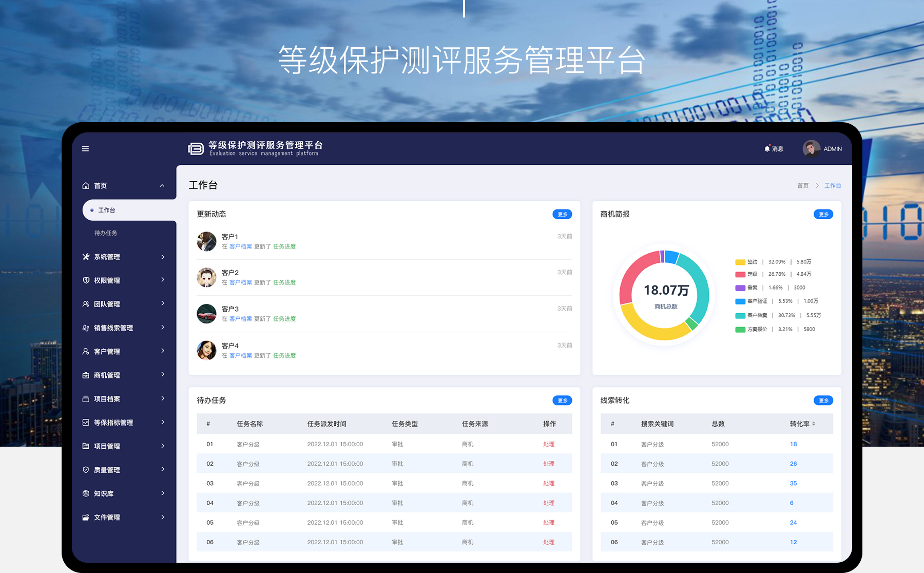Click the 文件管理 folder icon
924x573 pixels.
86,517
